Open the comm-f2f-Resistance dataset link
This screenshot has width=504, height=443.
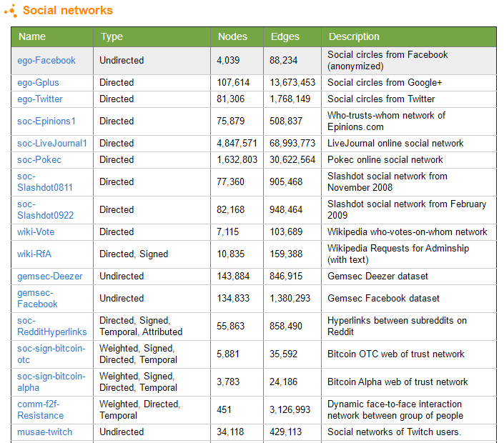(x=41, y=410)
